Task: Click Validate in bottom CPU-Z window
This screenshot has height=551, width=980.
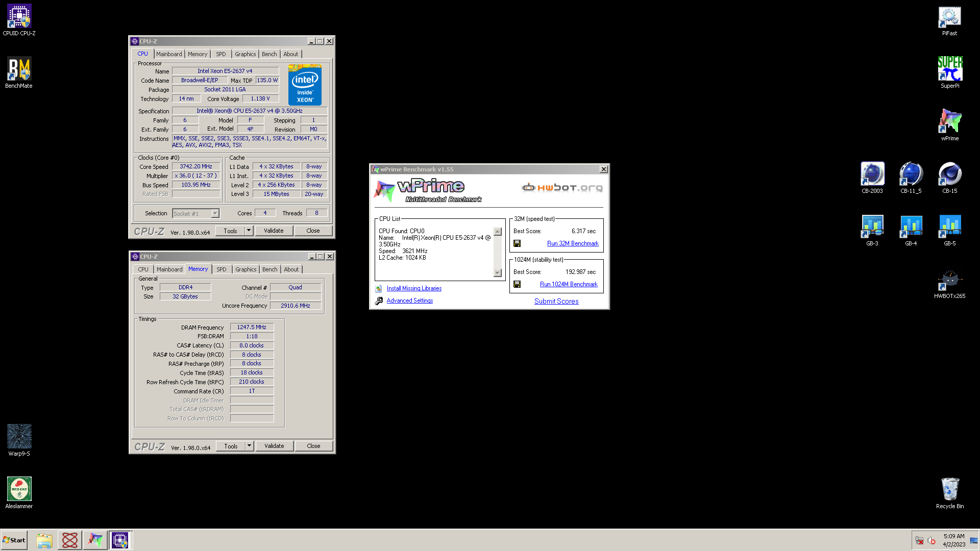Action: [x=274, y=446]
